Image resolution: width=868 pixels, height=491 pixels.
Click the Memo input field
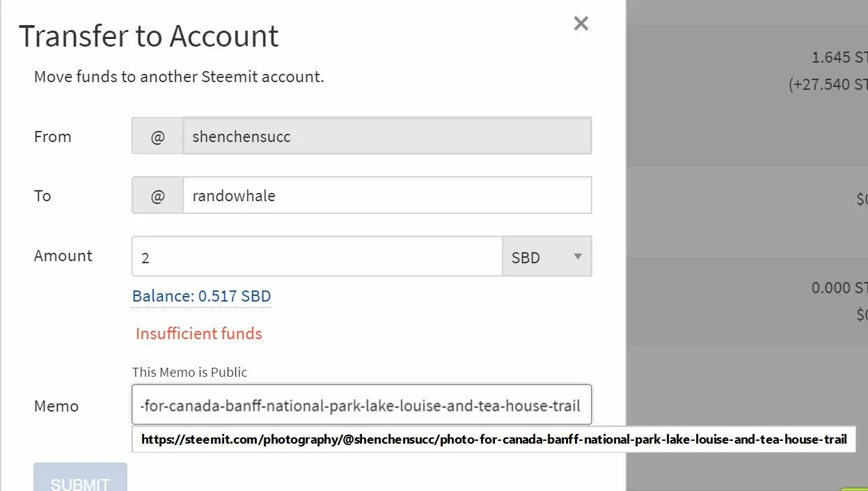point(361,405)
